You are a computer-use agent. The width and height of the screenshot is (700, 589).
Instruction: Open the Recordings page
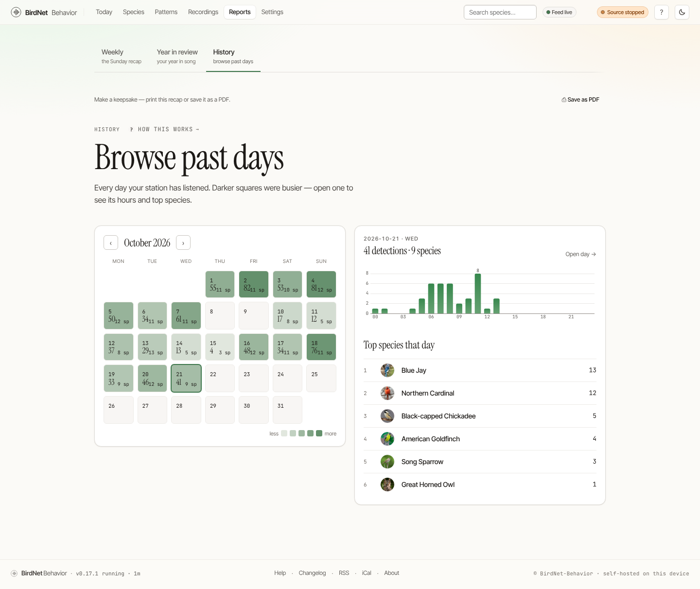coord(203,12)
